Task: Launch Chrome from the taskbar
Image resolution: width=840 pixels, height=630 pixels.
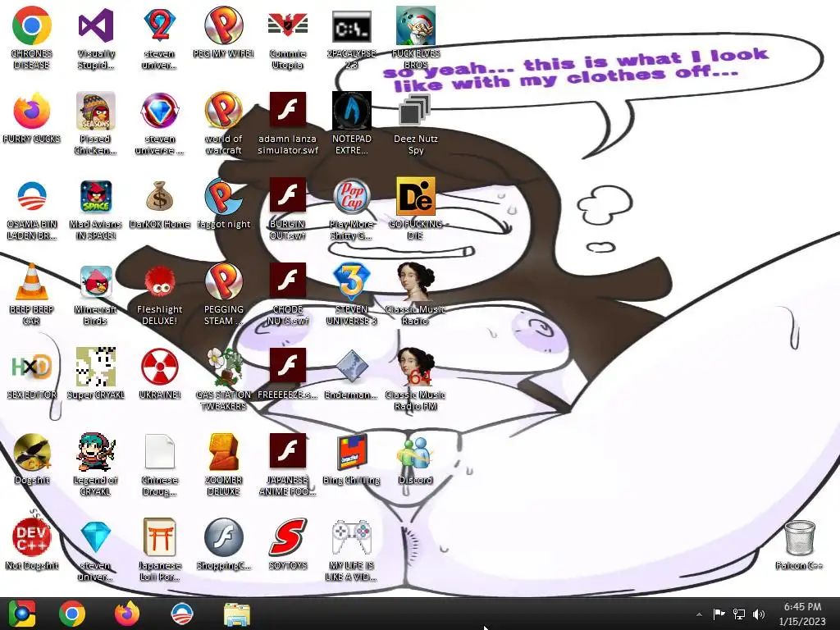Action: 72,614
